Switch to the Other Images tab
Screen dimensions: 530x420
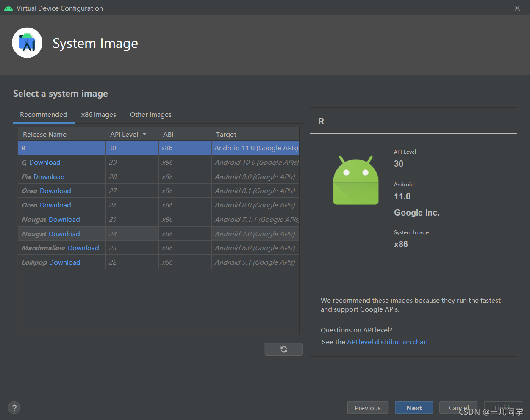(x=151, y=115)
